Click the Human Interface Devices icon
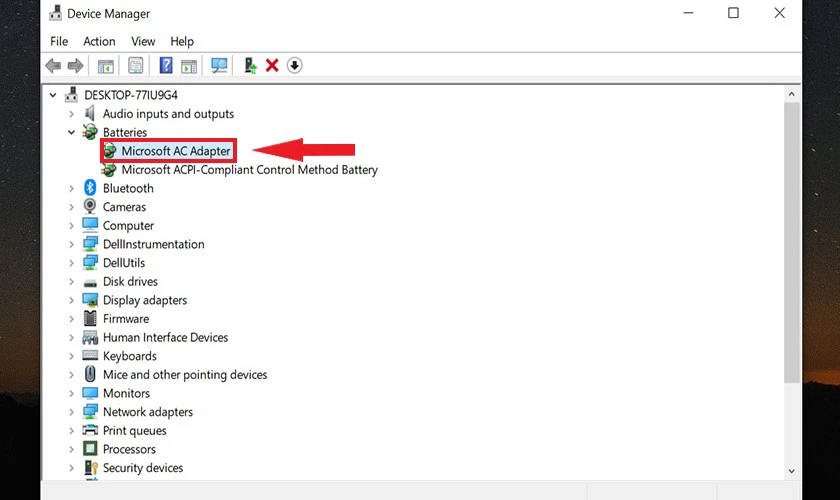The height and width of the screenshot is (500, 840). (x=90, y=337)
